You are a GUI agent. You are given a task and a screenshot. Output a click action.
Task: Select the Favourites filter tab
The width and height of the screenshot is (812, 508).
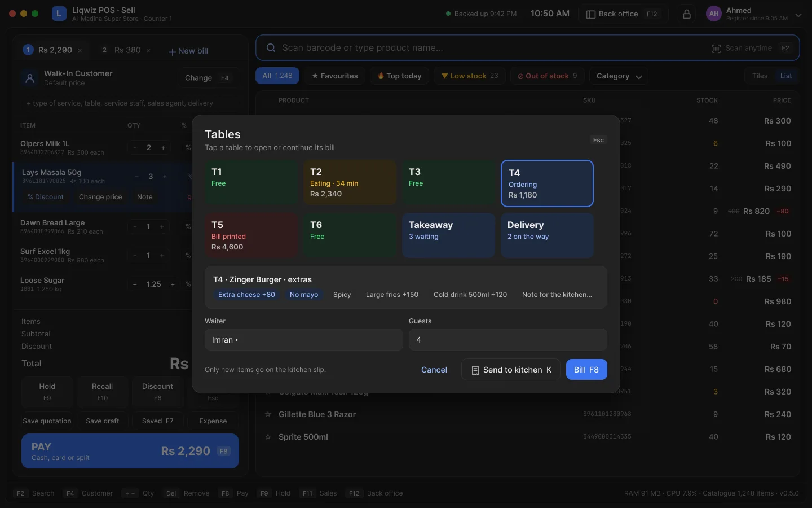click(x=335, y=76)
